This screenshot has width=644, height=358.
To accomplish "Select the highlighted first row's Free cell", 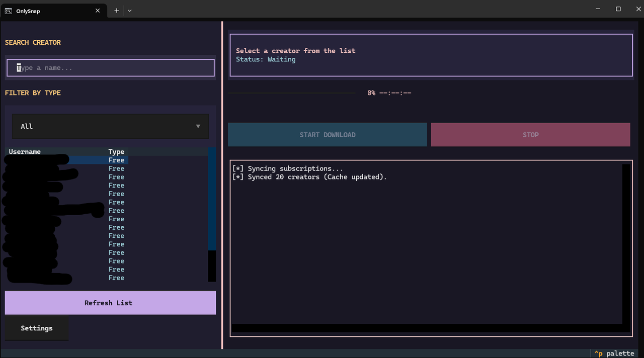I will (116, 160).
